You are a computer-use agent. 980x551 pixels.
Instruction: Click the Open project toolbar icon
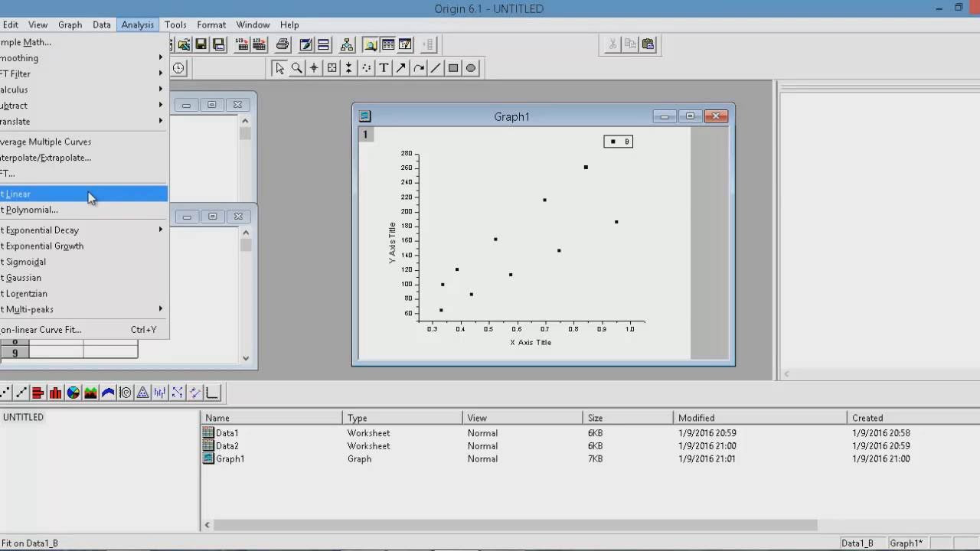184,44
